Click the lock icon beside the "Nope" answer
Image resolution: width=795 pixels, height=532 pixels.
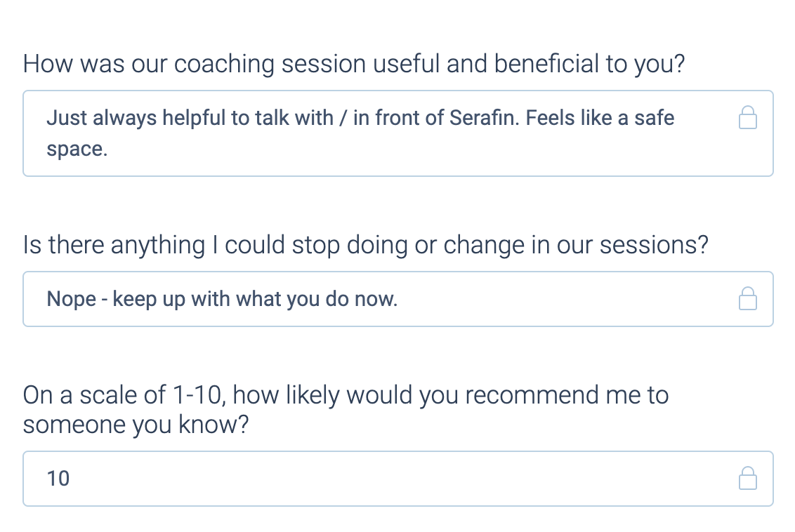point(748,299)
